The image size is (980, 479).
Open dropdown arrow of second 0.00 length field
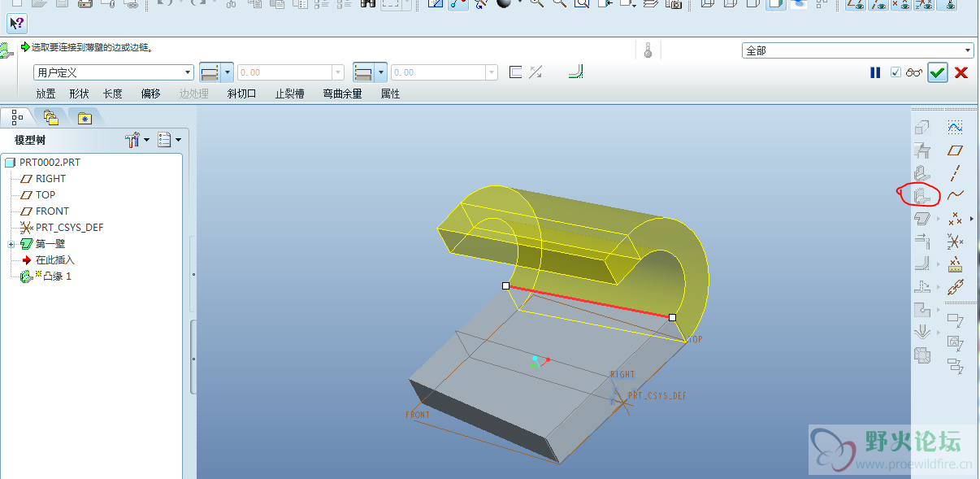click(491, 72)
